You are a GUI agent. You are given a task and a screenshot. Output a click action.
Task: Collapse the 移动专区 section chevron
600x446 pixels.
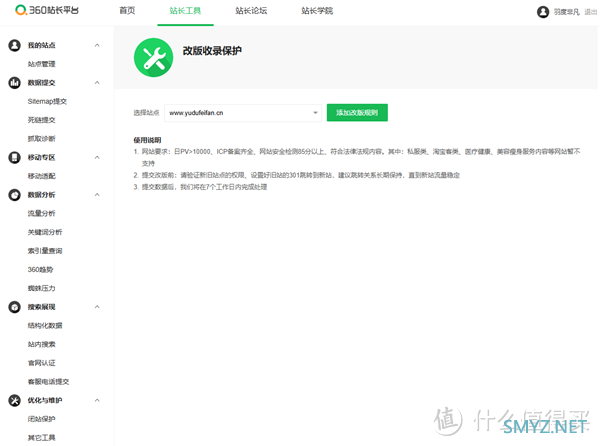point(97,157)
